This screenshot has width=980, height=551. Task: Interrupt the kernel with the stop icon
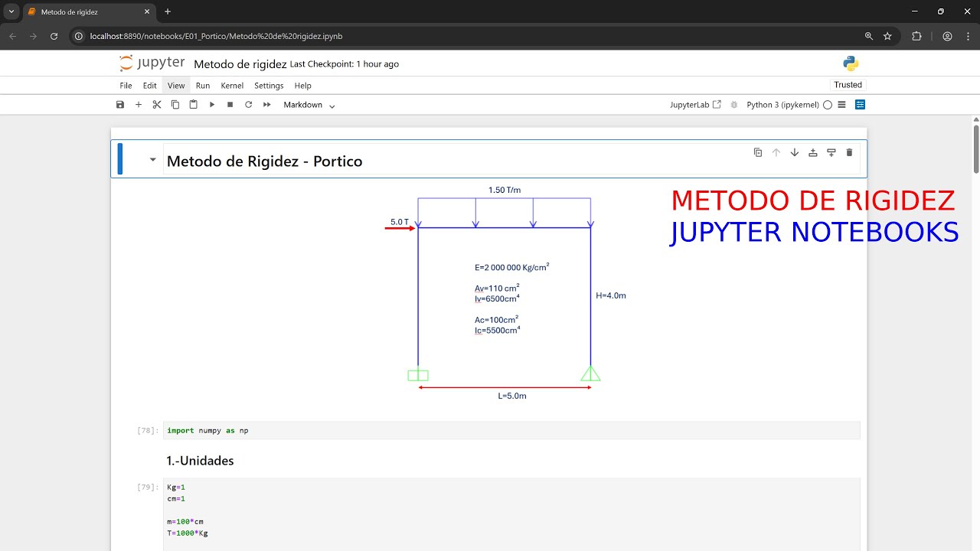(x=230, y=105)
